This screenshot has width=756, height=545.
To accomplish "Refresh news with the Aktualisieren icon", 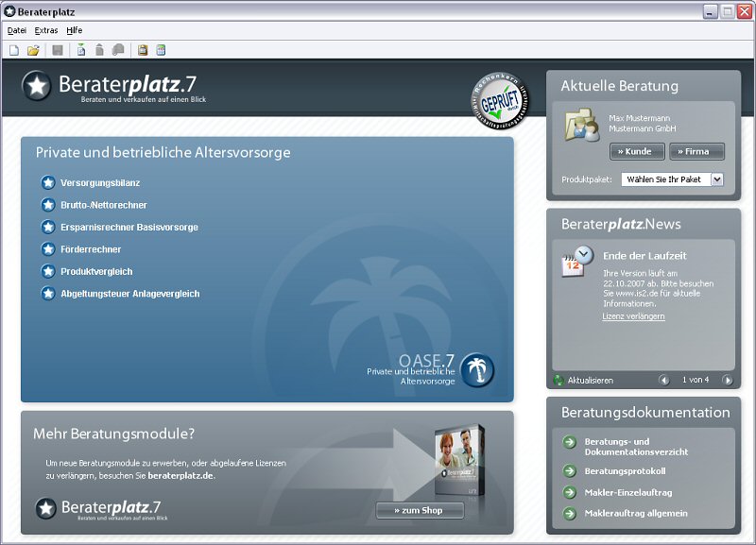I will click(x=558, y=381).
